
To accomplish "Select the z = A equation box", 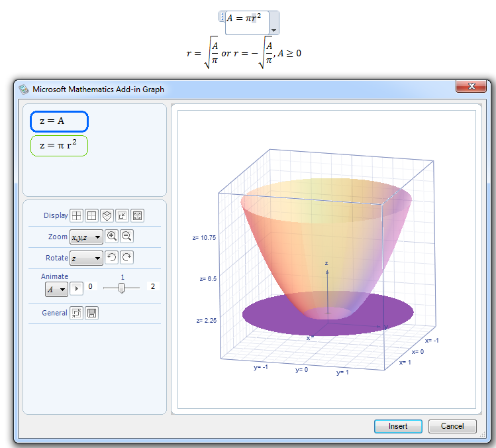I will point(59,121).
